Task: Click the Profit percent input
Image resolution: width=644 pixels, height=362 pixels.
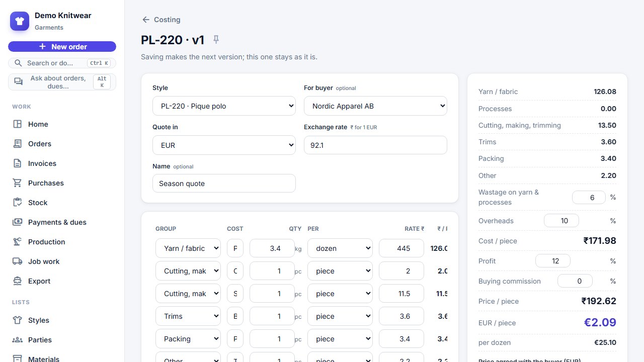Action: (x=553, y=261)
